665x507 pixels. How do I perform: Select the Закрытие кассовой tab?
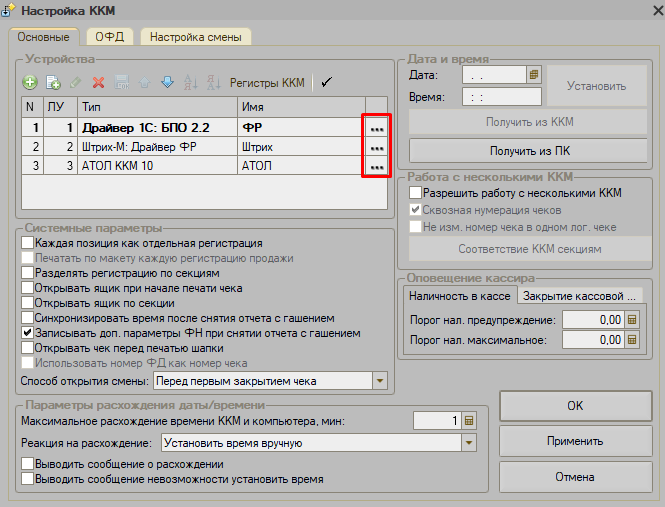tap(579, 296)
